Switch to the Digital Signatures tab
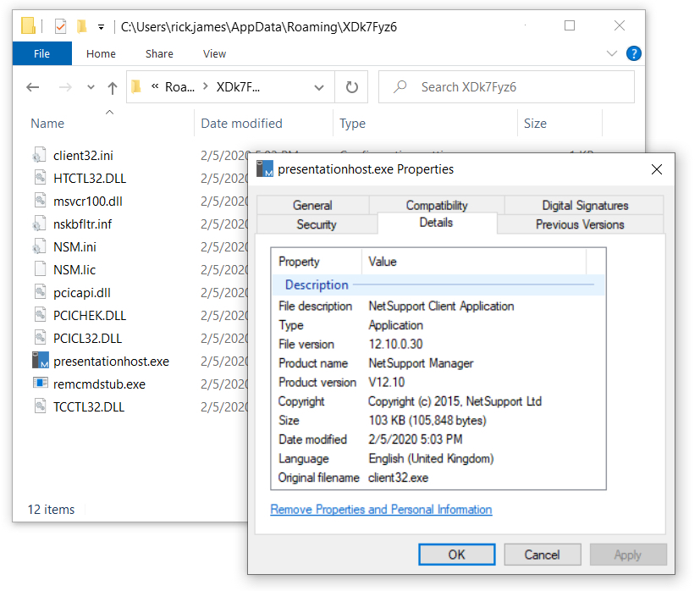Viewport: 700px width, 591px height. tap(585, 205)
